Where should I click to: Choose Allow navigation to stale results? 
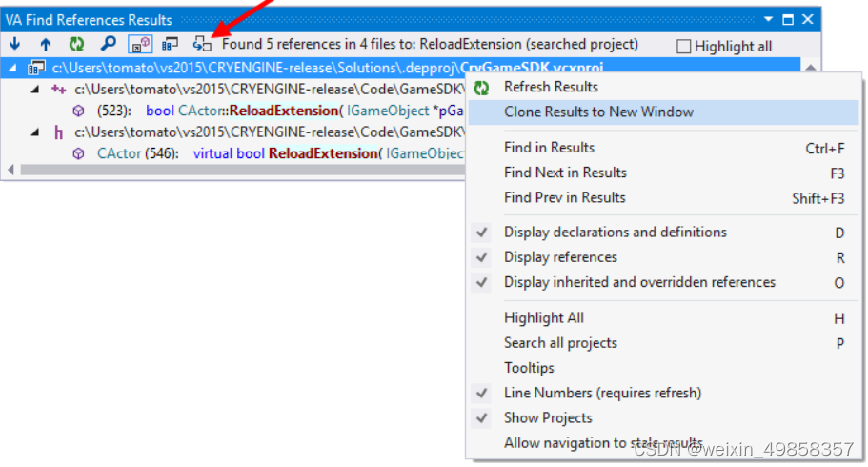tap(663, 442)
